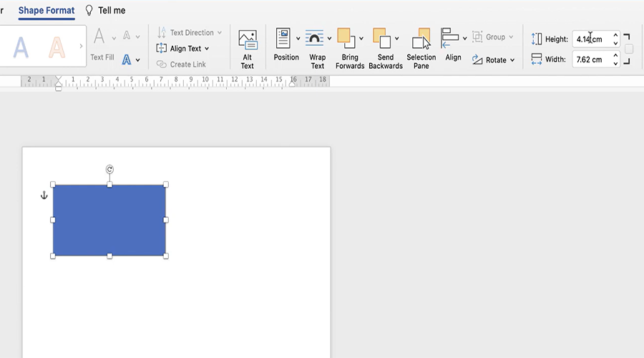This screenshot has width=644, height=358.
Task: Click the Alt Text icon
Action: tap(247, 40)
